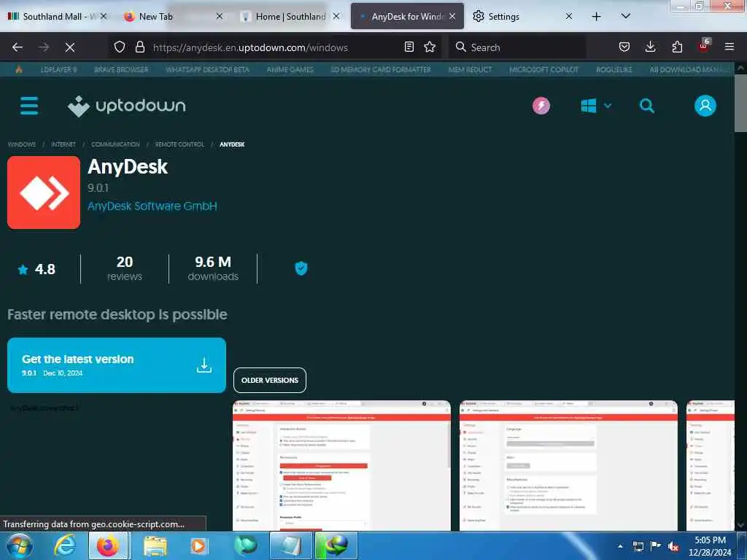Open the Mem Reduct link
Image resolution: width=747 pixels, height=560 pixels.
pyautogui.click(x=470, y=69)
